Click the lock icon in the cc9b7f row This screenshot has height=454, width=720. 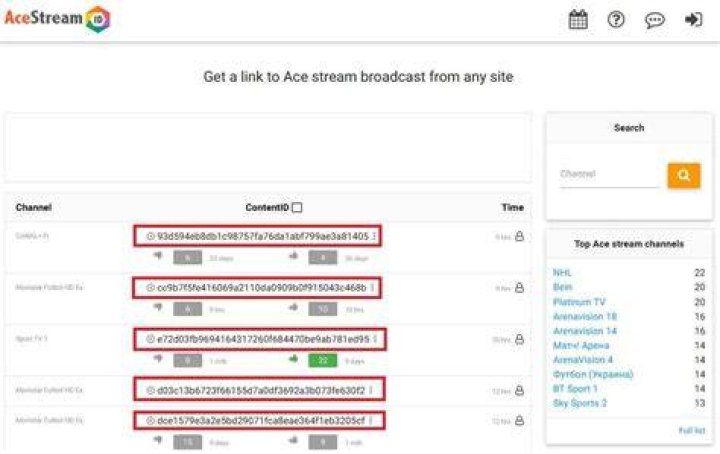(519, 288)
